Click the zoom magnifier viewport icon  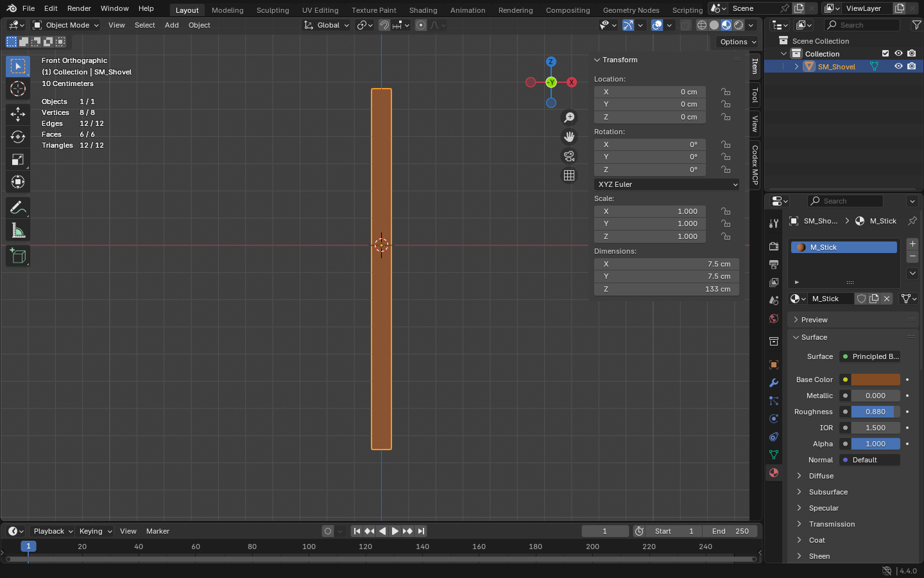(x=569, y=118)
